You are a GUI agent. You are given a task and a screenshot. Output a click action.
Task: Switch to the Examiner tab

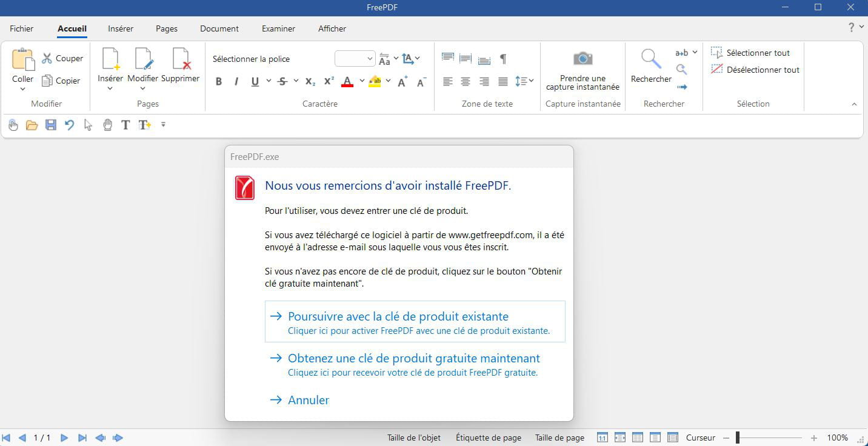pyautogui.click(x=279, y=28)
